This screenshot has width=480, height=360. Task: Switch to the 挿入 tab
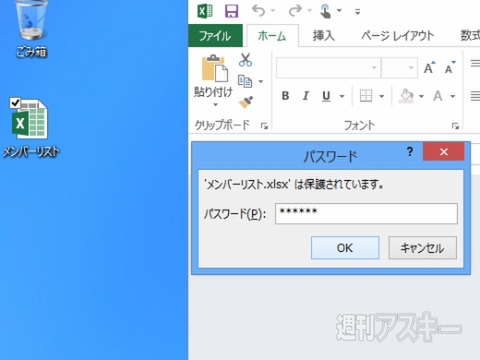click(x=323, y=36)
